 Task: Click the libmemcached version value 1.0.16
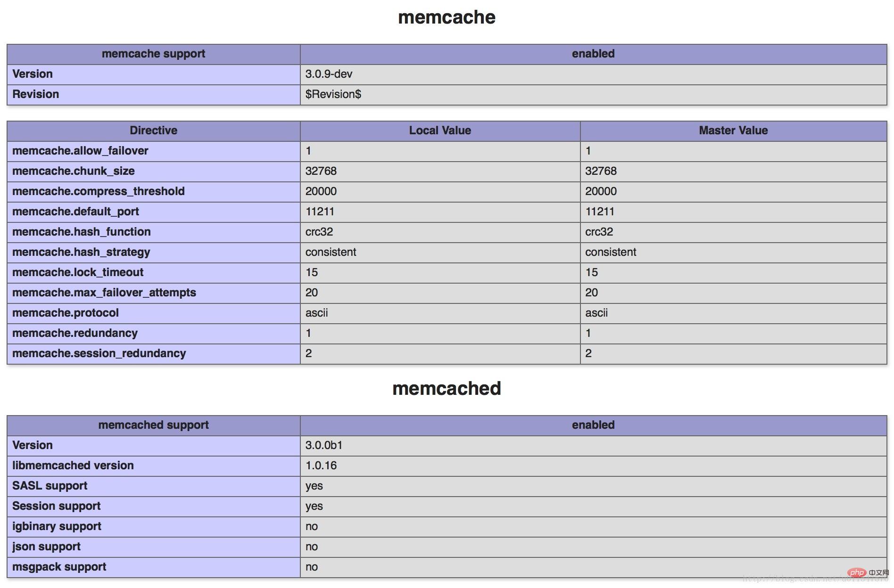click(321, 465)
